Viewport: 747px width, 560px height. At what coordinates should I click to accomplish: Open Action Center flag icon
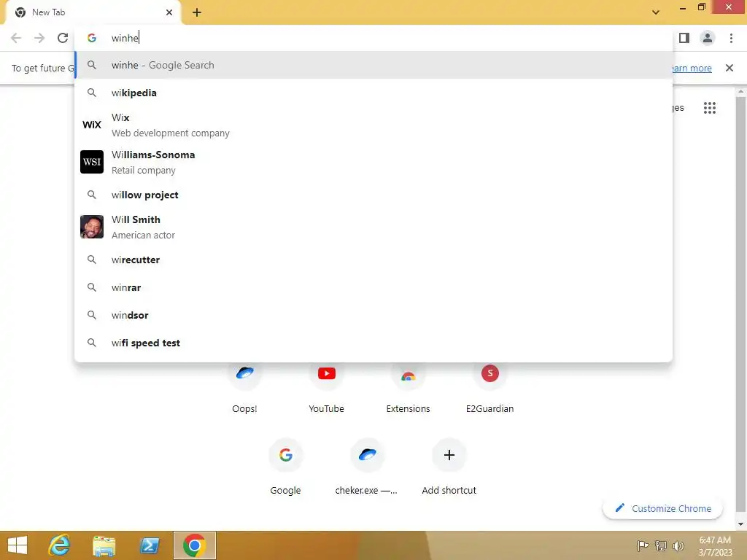click(x=643, y=545)
